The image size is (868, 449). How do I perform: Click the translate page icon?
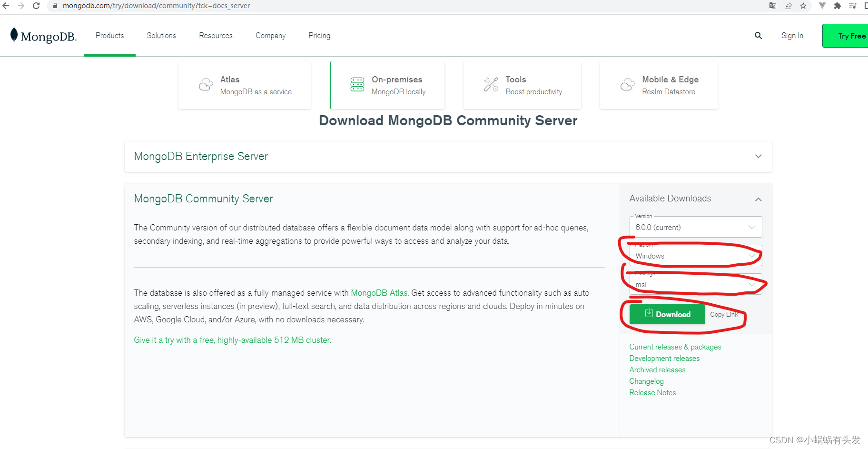773,6
